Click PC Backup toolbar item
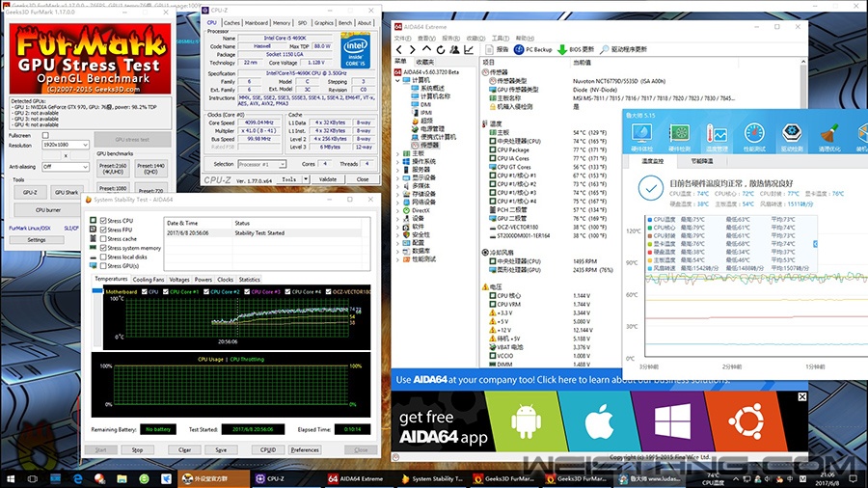 [532, 50]
